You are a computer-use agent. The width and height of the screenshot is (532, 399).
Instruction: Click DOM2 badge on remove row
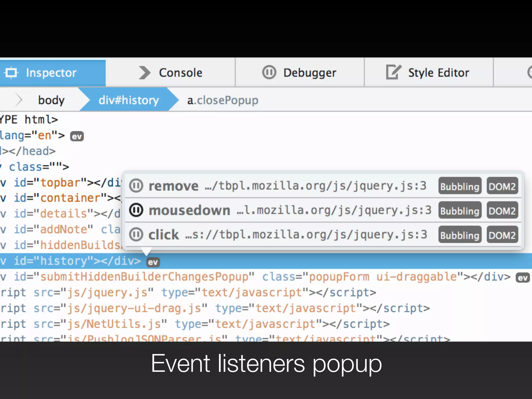coord(502,186)
